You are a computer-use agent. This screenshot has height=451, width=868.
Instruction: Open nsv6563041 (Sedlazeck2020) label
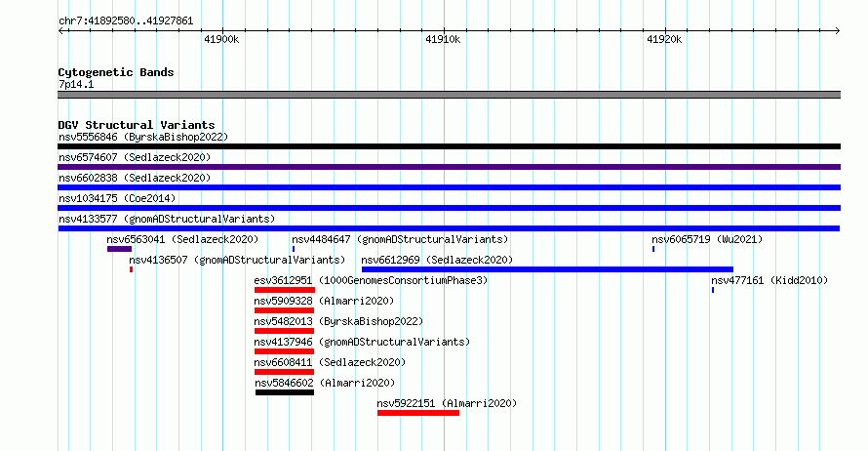[182, 239]
